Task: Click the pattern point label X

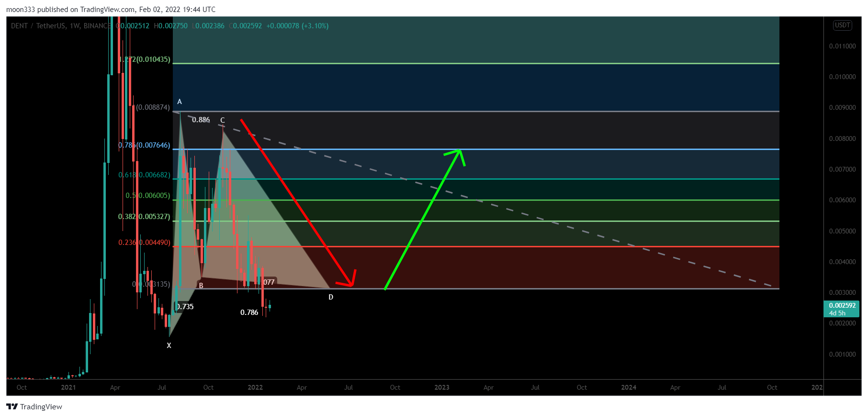Action: point(169,346)
